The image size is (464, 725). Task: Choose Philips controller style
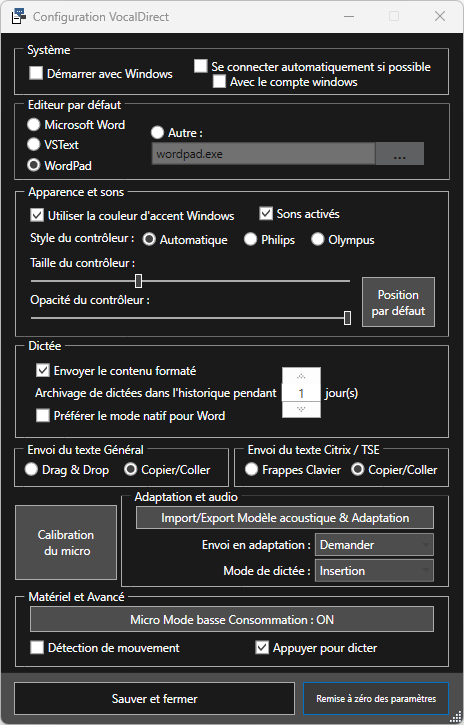(x=250, y=240)
